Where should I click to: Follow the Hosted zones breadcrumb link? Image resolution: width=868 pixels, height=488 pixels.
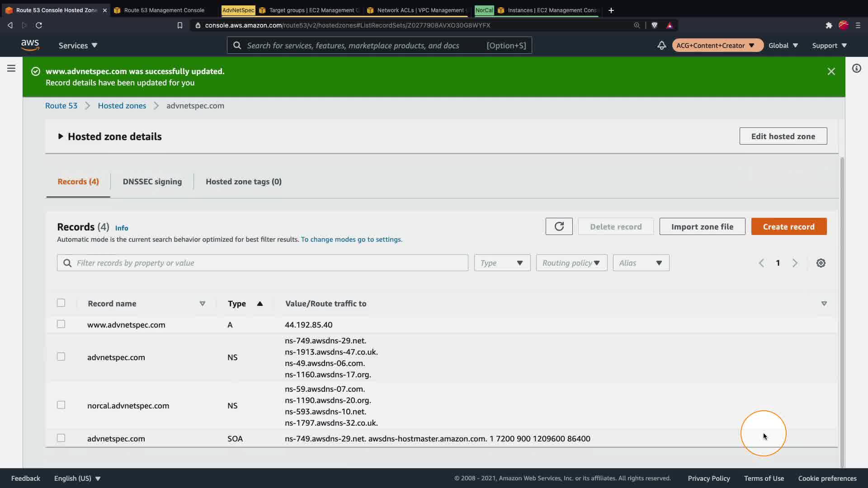(122, 106)
